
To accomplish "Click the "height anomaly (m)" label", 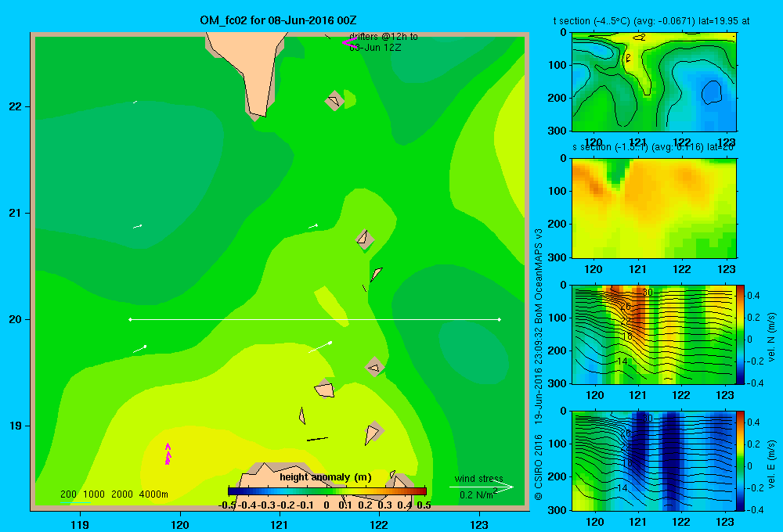I will click(326, 477).
